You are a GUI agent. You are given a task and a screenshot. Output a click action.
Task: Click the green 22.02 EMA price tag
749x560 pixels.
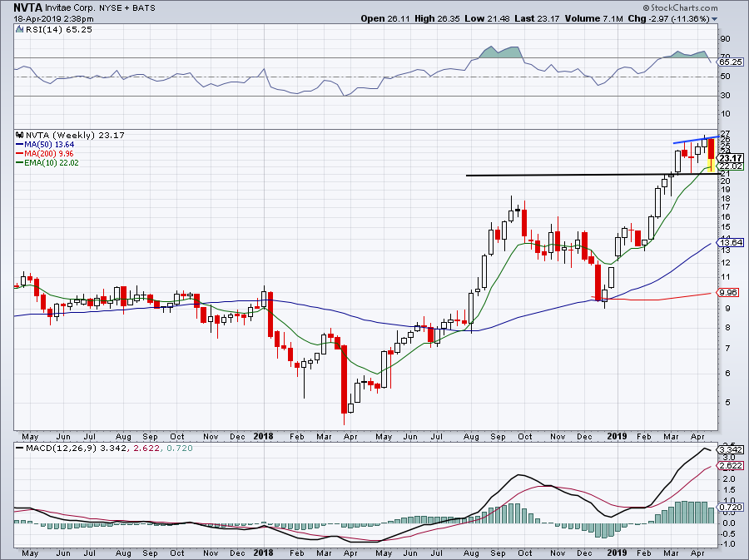[x=732, y=166]
